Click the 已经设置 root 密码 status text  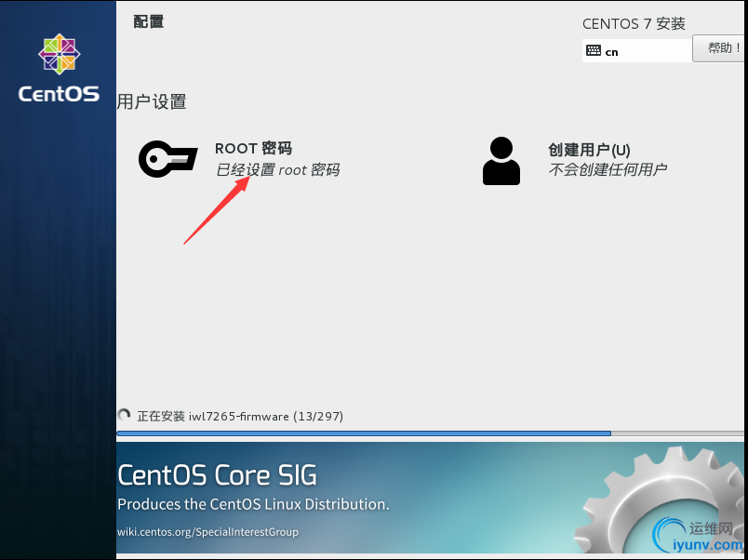point(277,170)
